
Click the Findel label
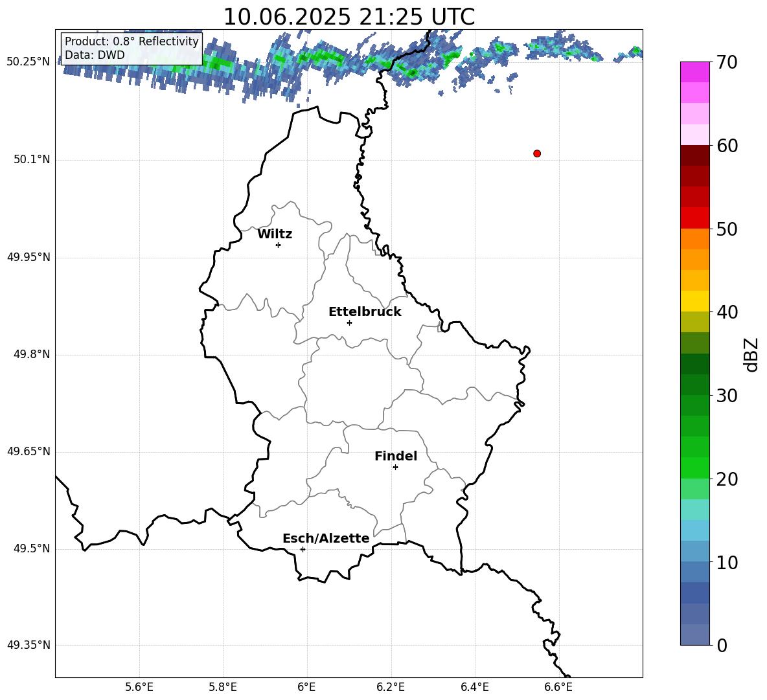pyautogui.click(x=396, y=457)
